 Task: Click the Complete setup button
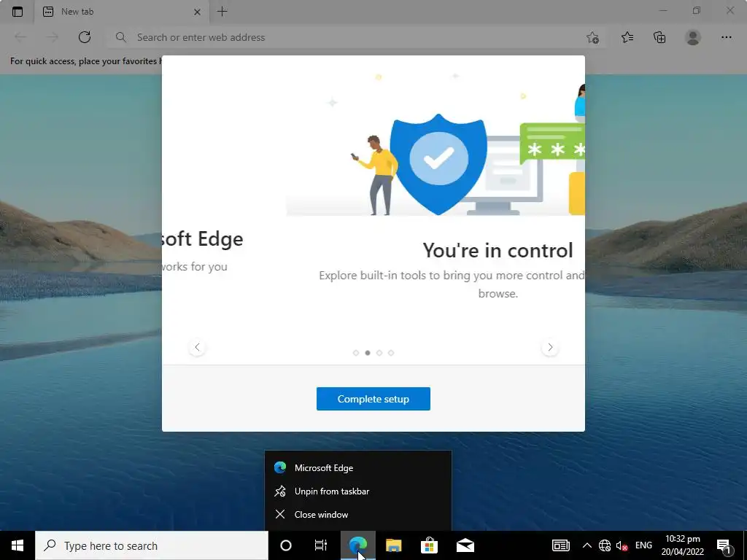[x=373, y=399]
